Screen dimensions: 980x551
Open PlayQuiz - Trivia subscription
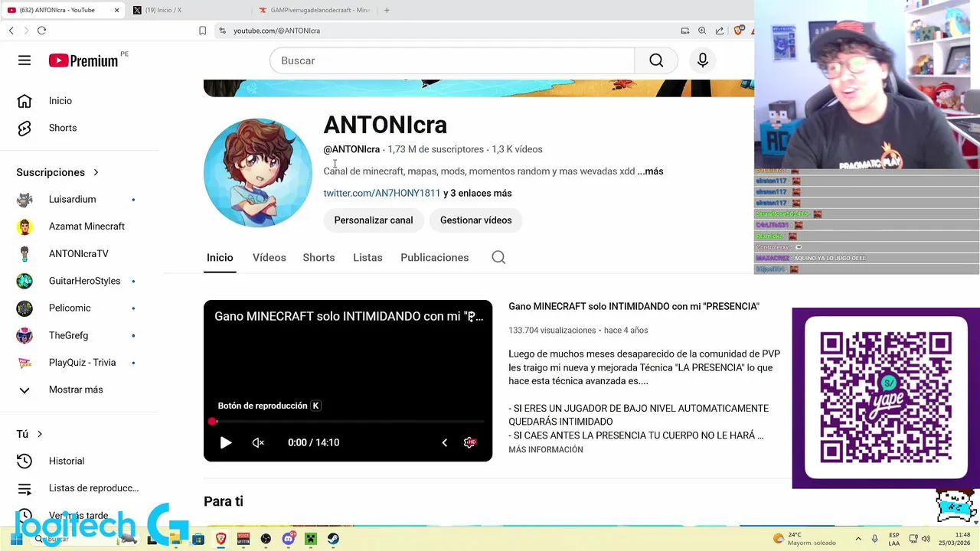[x=82, y=363]
